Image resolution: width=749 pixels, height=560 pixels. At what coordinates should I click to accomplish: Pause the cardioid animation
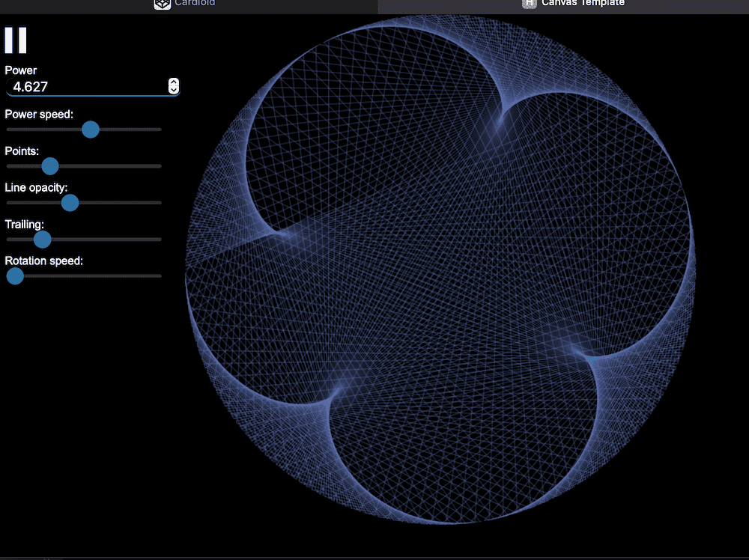coord(16,40)
